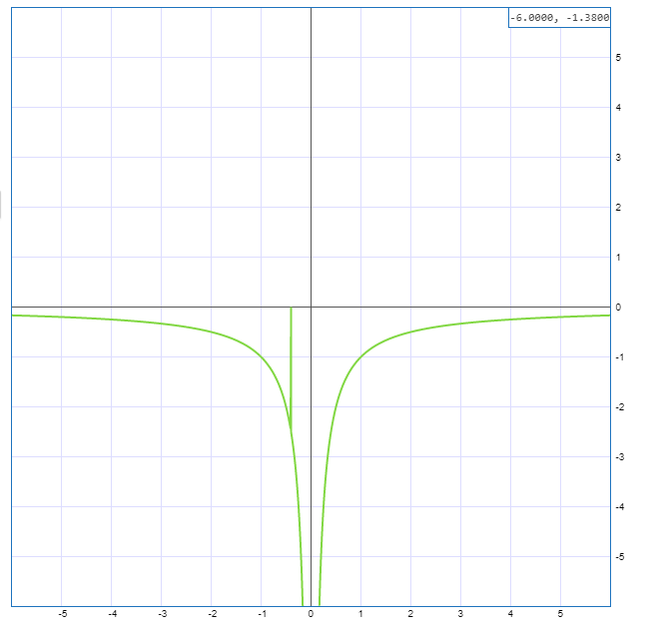Click the x-axis label 4
The height and width of the screenshot is (644, 666).
coord(510,613)
